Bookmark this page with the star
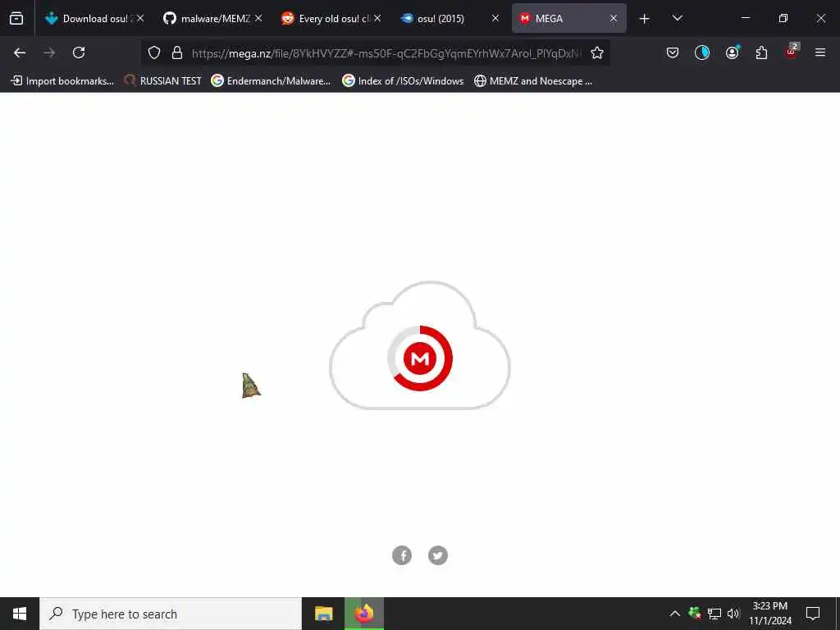 [597, 52]
